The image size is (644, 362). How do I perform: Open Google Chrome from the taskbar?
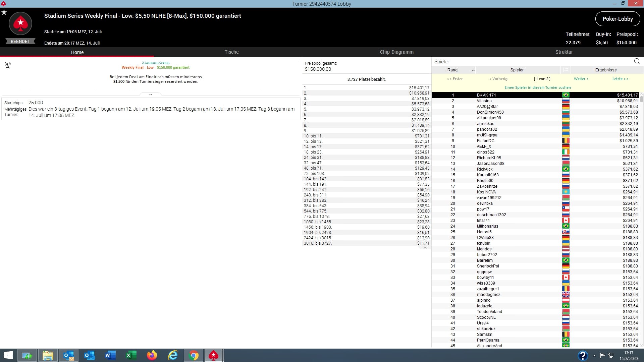pyautogui.click(x=194, y=355)
